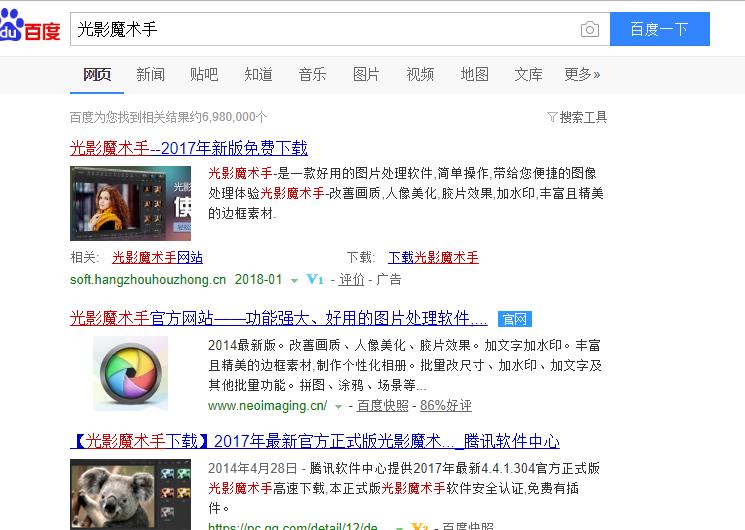Viewport: 745px width, 530px height.
Task: Open the 光影魔术手网站 related link
Action: (x=157, y=258)
